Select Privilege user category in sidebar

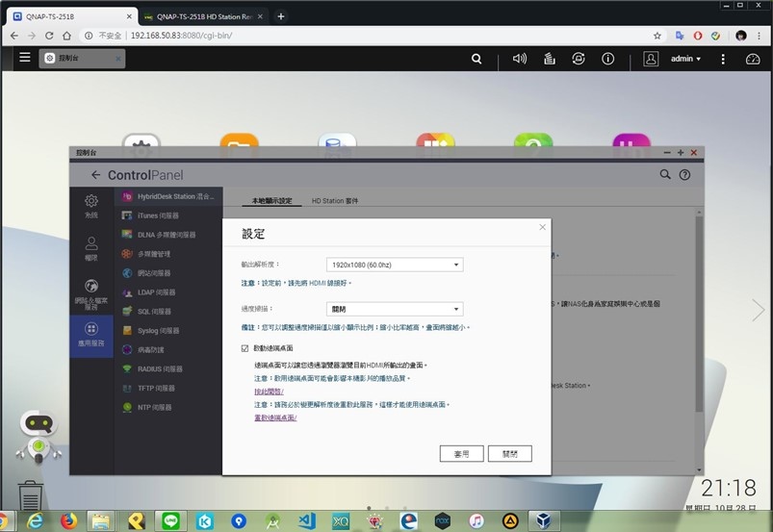91,249
